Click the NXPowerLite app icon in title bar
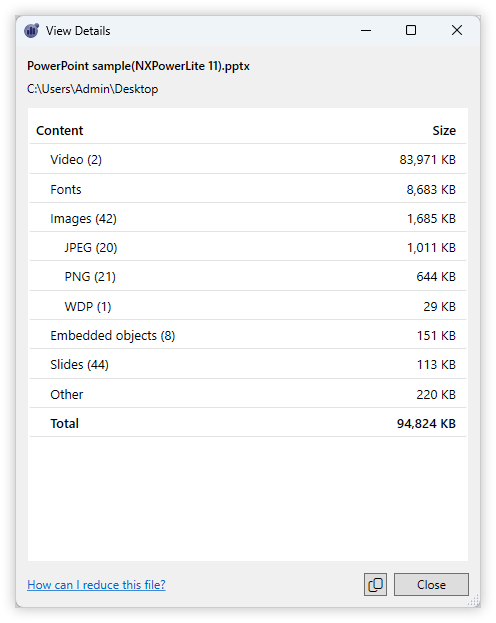This screenshot has width=496, height=623. click(x=31, y=31)
